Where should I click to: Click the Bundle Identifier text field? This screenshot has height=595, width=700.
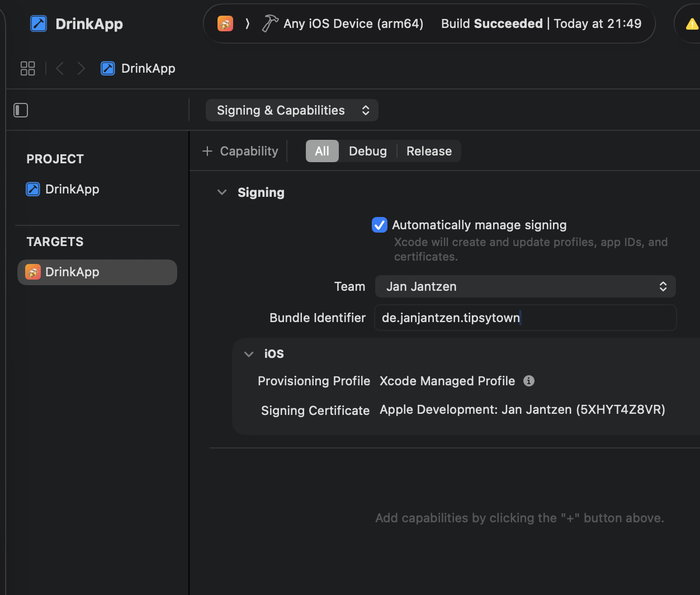525,318
